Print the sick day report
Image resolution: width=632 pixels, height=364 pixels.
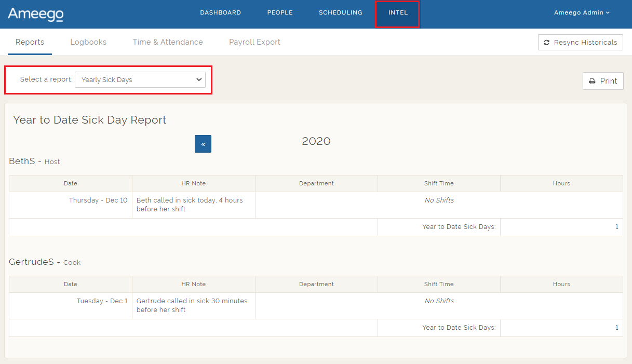click(x=603, y=81)
